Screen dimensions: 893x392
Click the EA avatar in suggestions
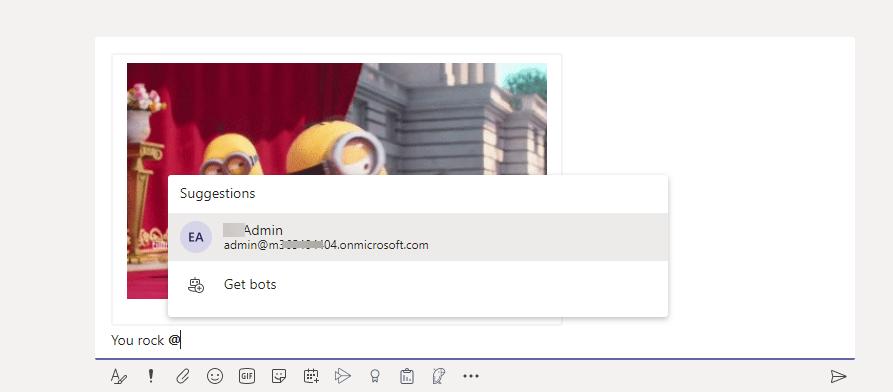tap(196, 237)
